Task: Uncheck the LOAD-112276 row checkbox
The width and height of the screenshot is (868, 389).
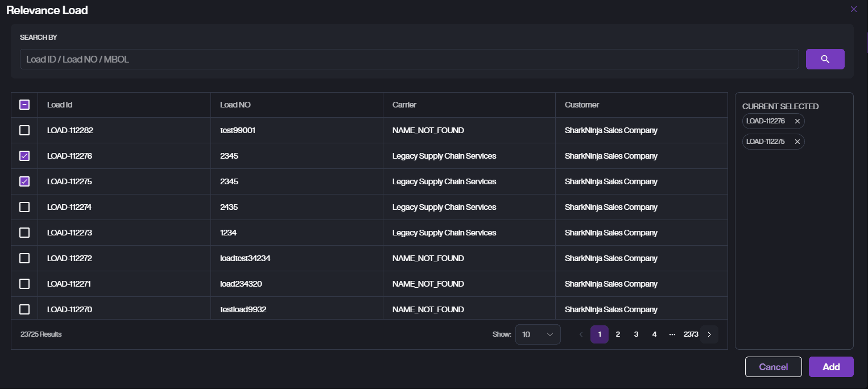Action: click(24, 156)
